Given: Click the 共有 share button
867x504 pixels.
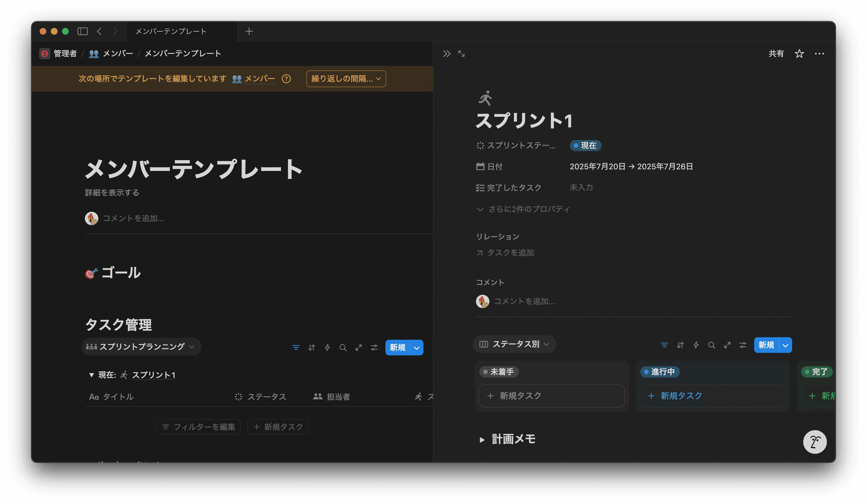Looking at the screenshot, I should point(776,54).
